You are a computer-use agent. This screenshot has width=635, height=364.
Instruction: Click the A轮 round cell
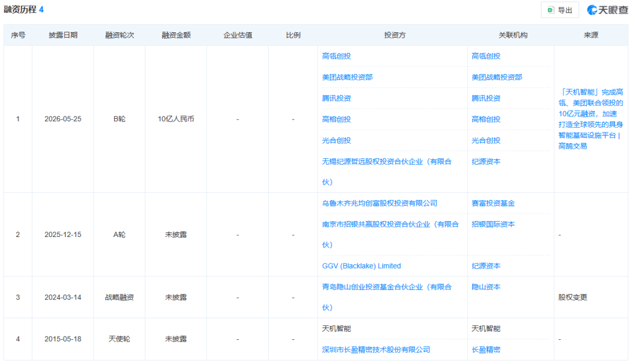(119, 235)
